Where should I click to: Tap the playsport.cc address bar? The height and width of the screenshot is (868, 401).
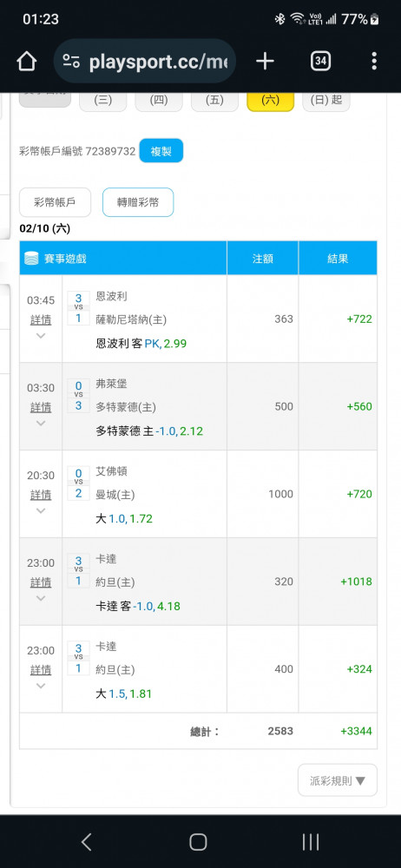[x=145, y=62]
